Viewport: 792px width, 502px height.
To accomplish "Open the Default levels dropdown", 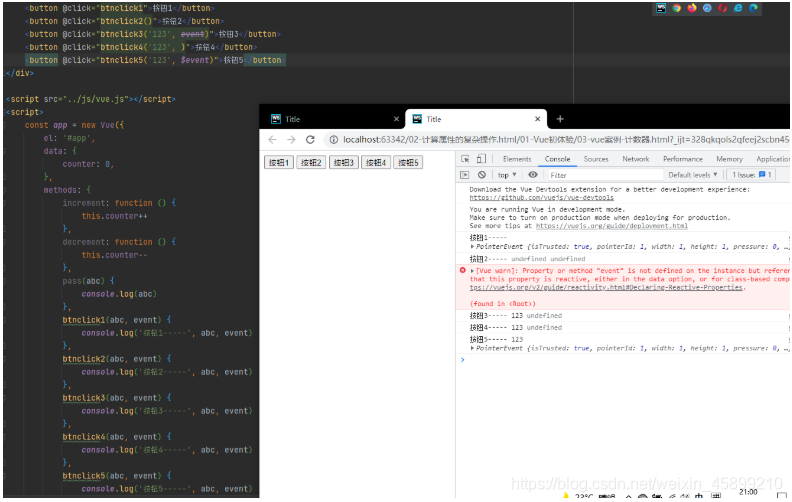I will [x=692, y=175].
